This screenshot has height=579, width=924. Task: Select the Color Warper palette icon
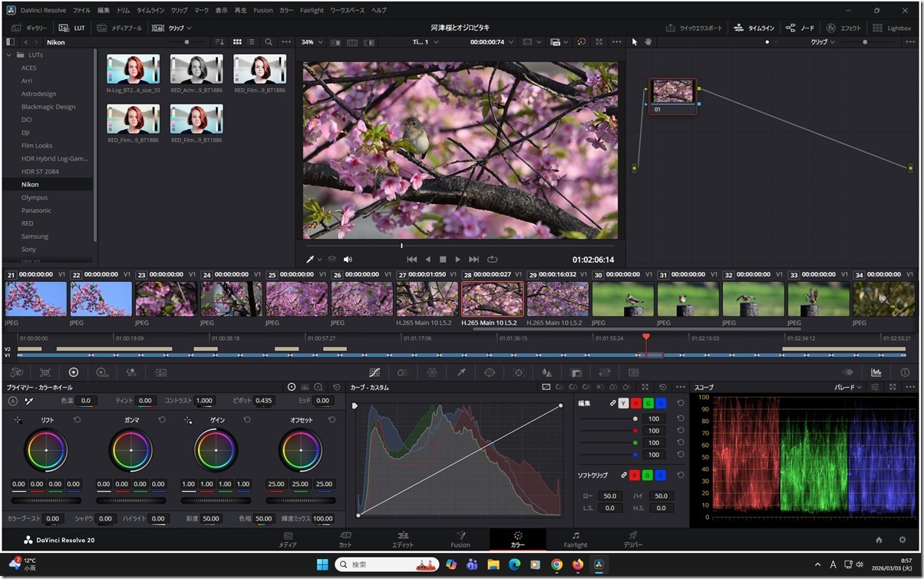pyautogui.click(x=431, y=373)
